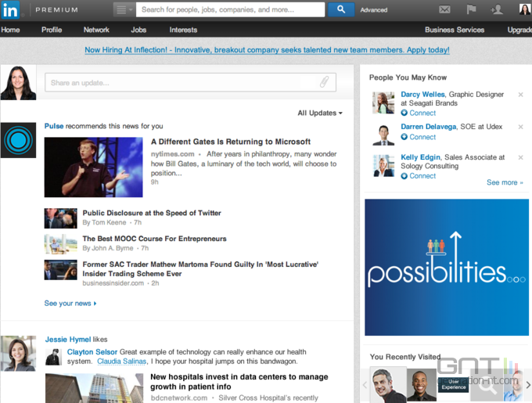
Task: Click the MOOC Course article thumbnail
Action: (x=61, y=244)
